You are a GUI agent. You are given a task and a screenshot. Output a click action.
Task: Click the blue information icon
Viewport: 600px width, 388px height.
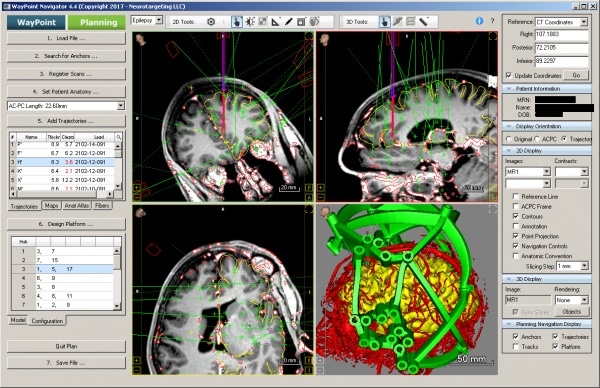tap(479, 21)
